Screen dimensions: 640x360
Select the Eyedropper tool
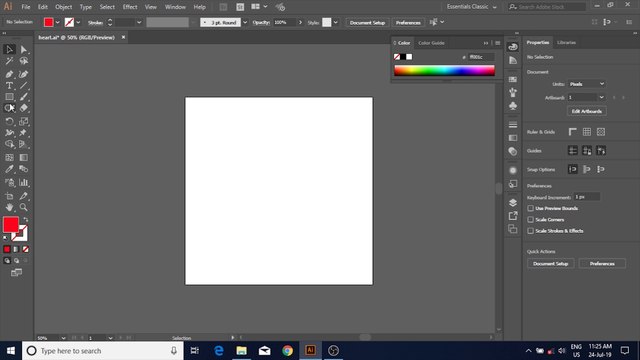tap(9, 169)
